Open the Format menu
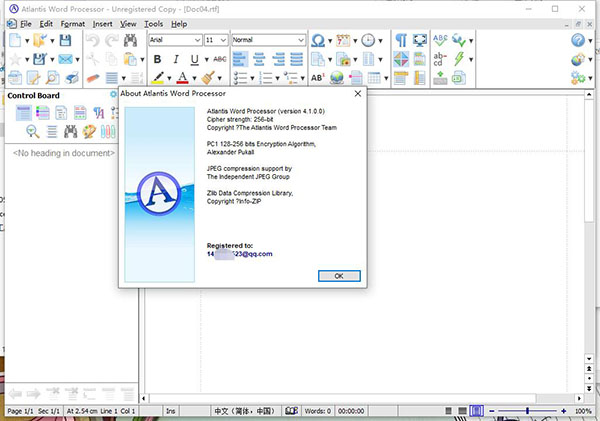 tap(73, 24)
